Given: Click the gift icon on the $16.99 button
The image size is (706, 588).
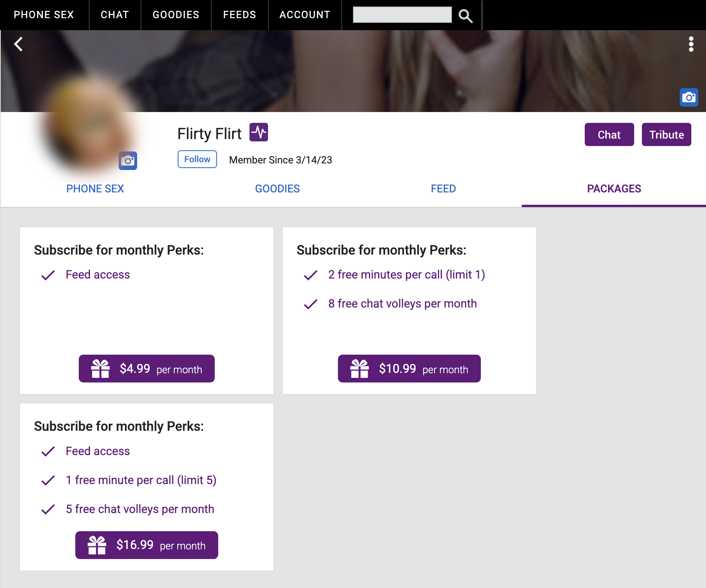Looking at the screenshot, I should click(97, 545).
